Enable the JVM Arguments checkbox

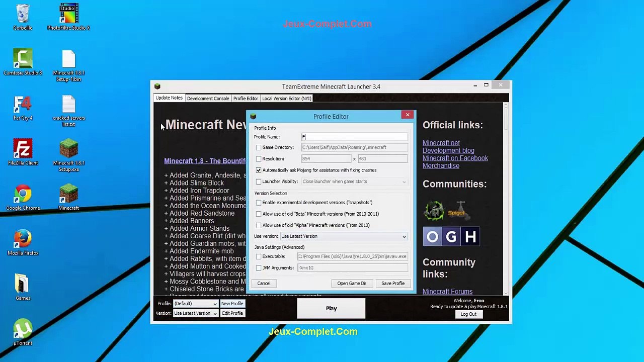pyautogui.click(x=259, y=268)
